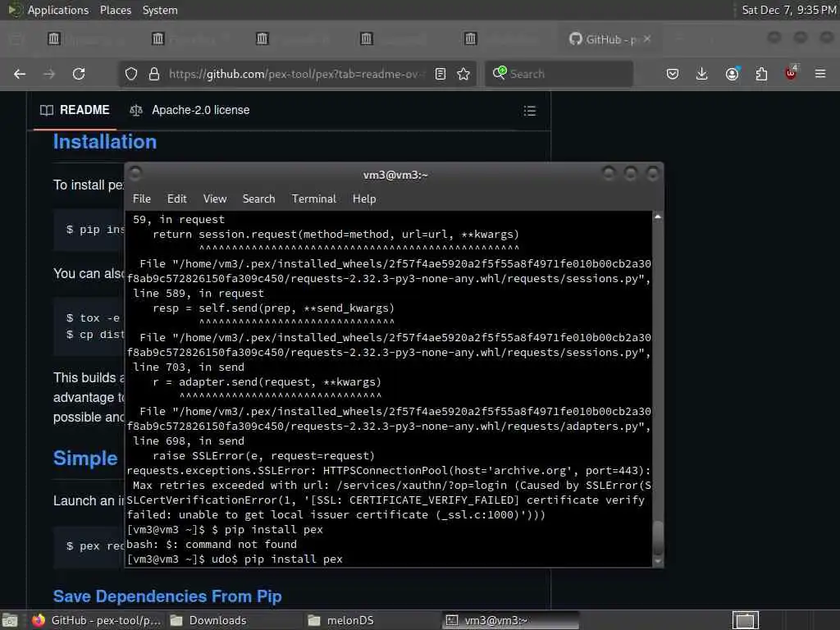Select the fifth pinned browser tab
Viewport: 840px width, 630px height.
(470, 39)
